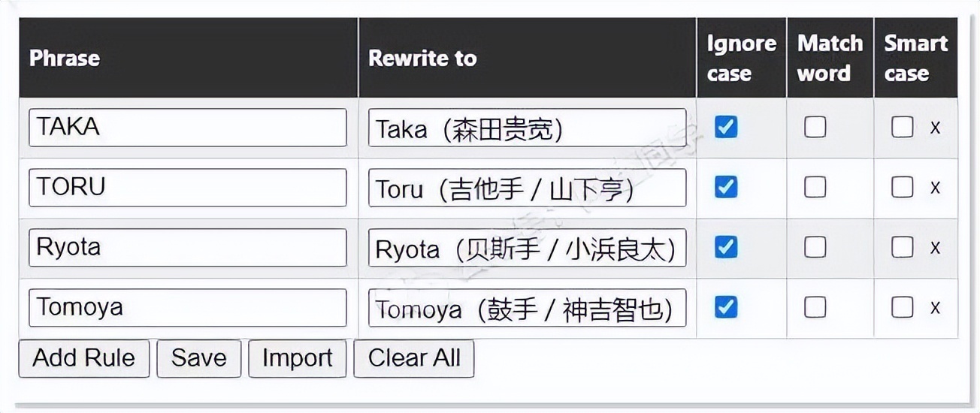Edit the Tomoya rewrite field
This screenshot has height=413, width=980.
(x=527, y=308)
